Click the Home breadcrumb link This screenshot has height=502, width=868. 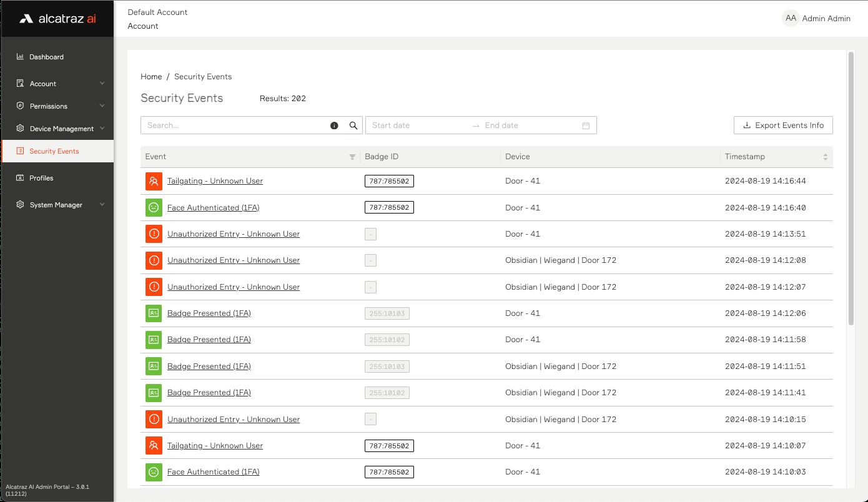[x=151, y=77]
